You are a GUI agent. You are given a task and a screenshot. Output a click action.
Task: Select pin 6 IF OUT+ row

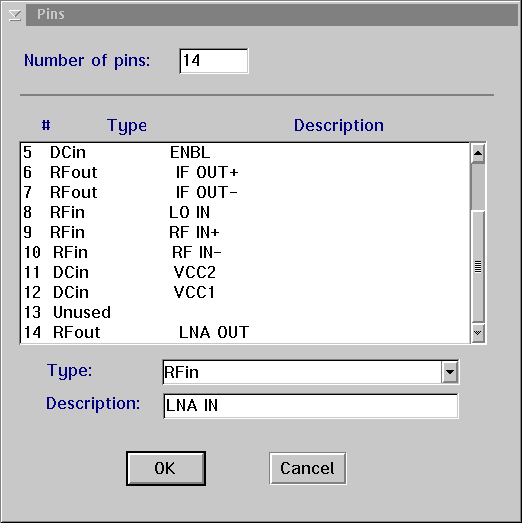pyautogui.click(x=245, y=172)
